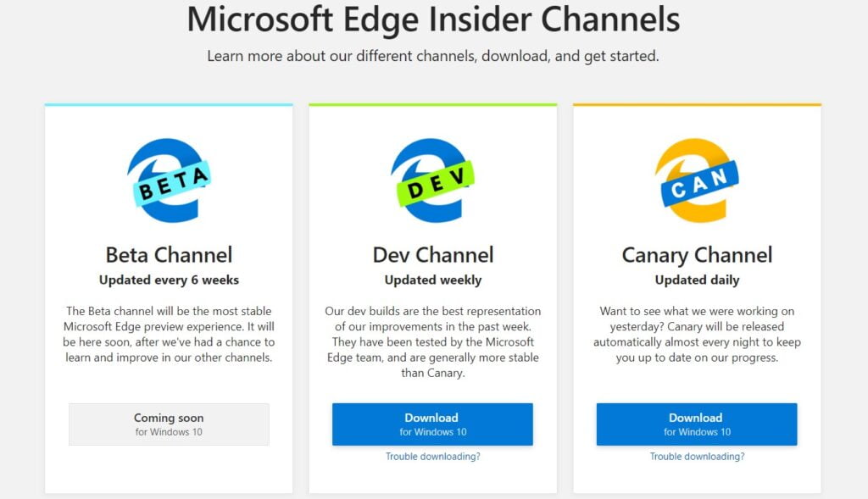Download the Dev channel for Windows 10
The width and height of the screenshot is (868, 499).
[x=432, y=424]
